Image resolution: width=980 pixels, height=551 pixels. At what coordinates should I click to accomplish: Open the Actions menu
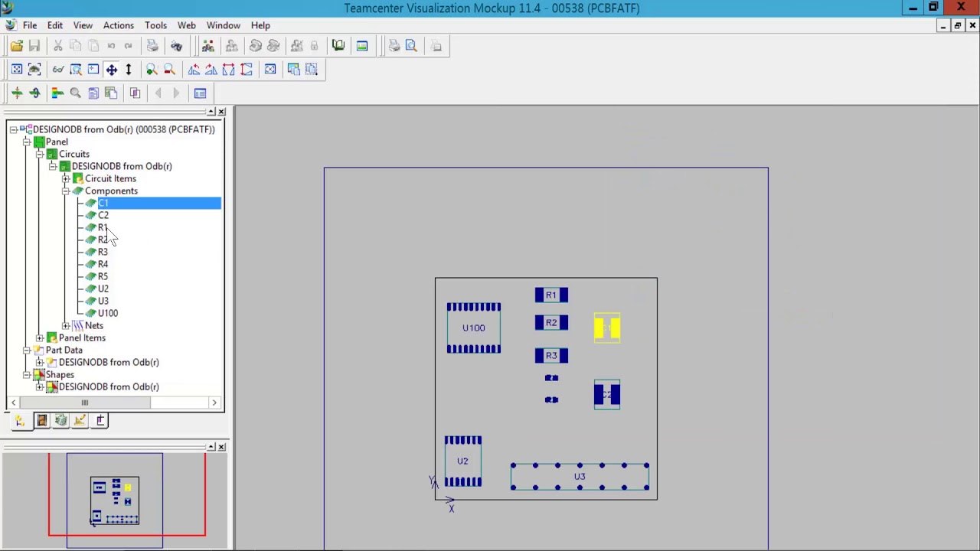(x=119, y=25)
